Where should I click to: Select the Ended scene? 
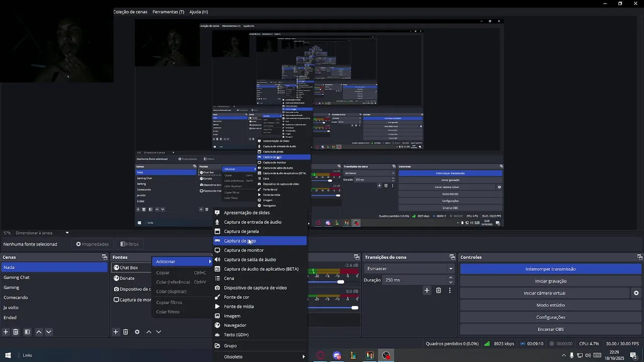[x=54, y=318]
